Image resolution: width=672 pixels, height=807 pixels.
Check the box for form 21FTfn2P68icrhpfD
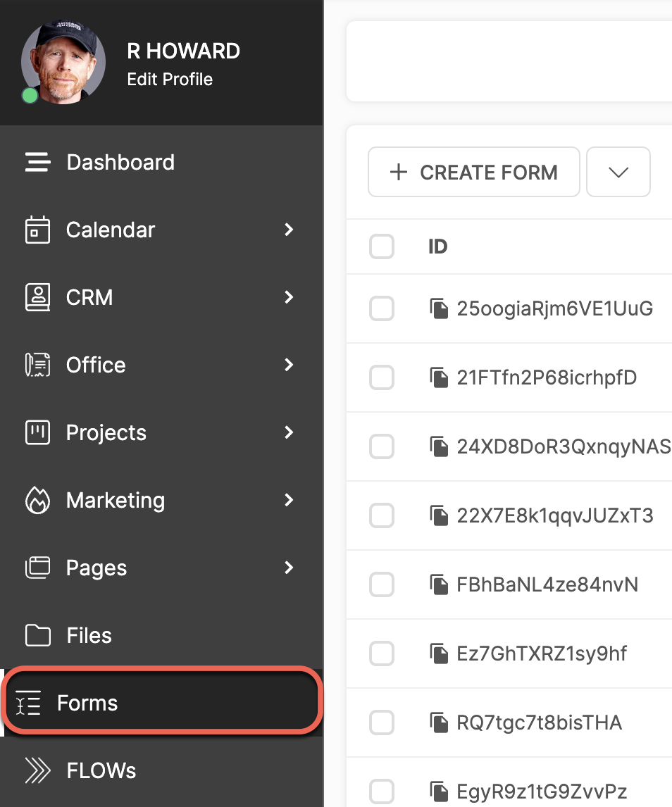pyautogui.click(x=382, y=377)
